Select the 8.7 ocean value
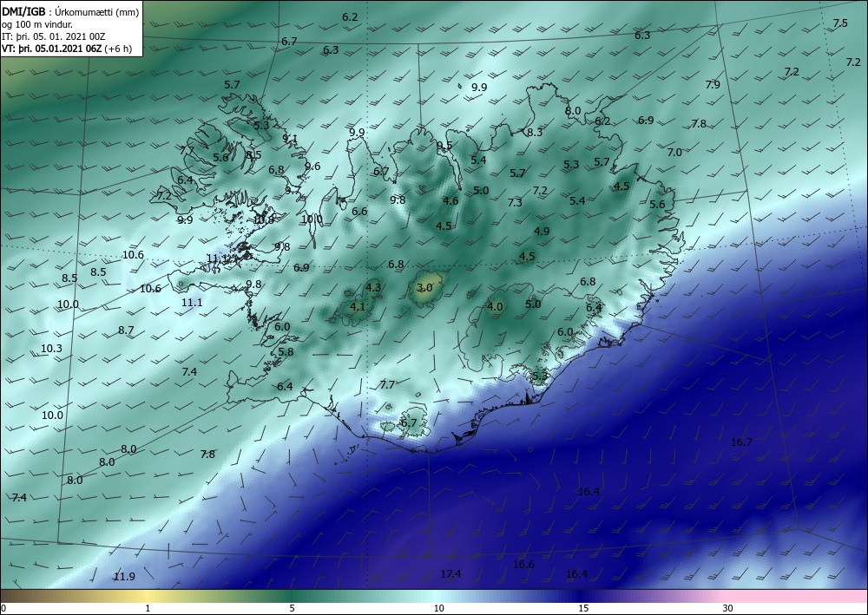 click(x=126, y=330)
